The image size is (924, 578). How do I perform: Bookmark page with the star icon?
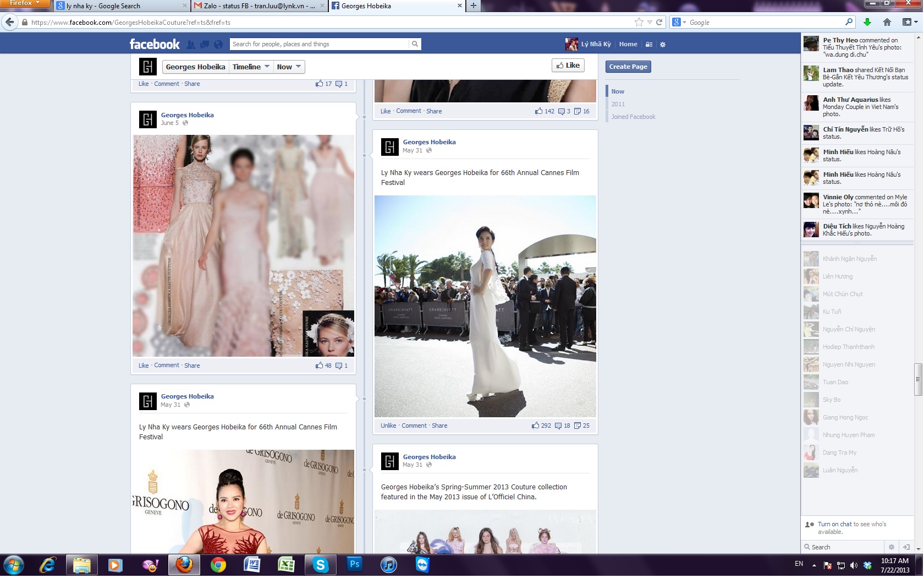point(639,22)
